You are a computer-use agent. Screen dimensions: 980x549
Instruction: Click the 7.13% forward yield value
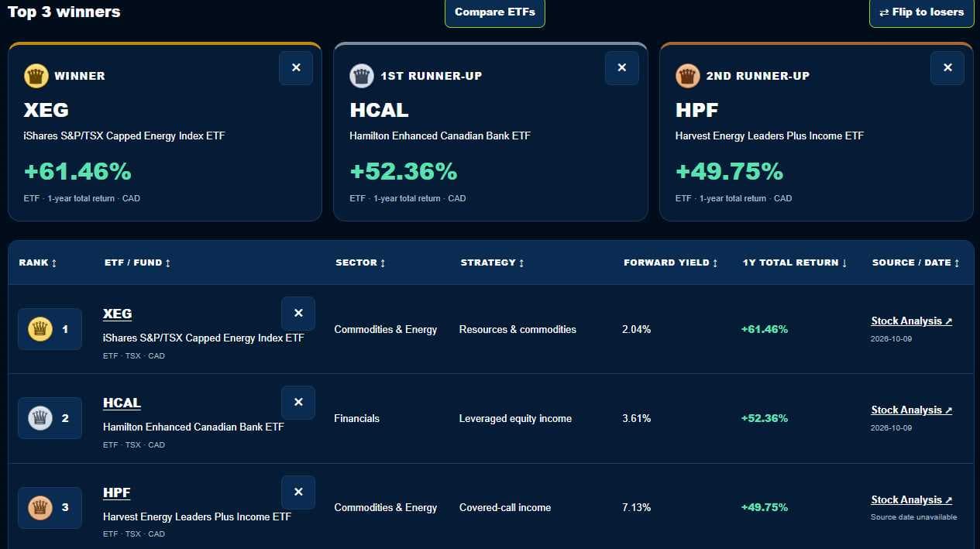point(636,507)
